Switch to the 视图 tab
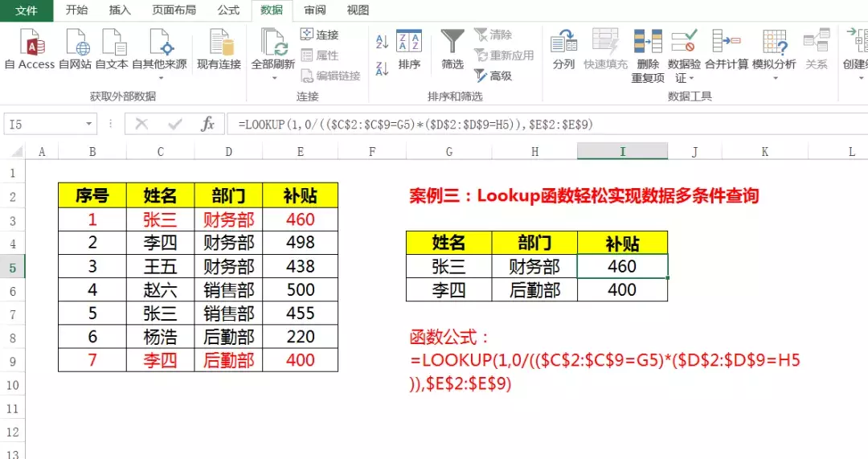Screen dimensions: 868x459 click(358, 10)
